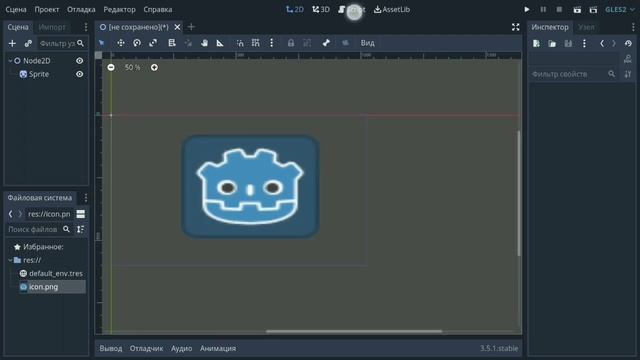Click the pivot point tool icon
The image size is (640, 360).
(x=188, y=43)
